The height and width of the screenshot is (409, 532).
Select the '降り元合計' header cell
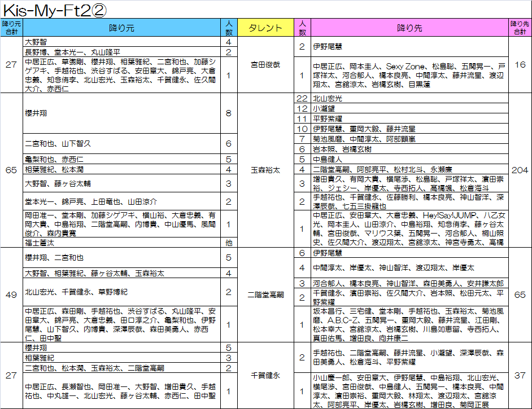[11, 28]
